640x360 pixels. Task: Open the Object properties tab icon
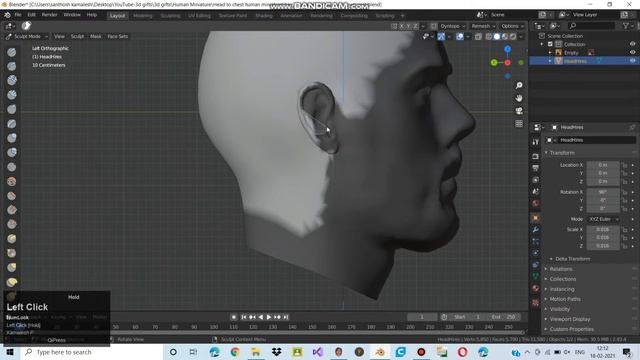pyautogui.click(x=536, y=218)
